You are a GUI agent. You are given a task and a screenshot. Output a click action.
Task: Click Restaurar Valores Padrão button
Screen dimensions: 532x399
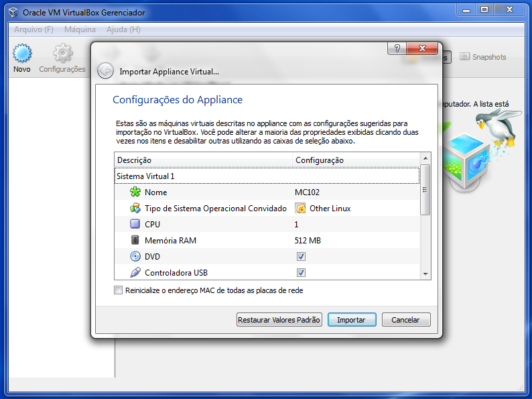pyautogui.click(x=279, y=320)
